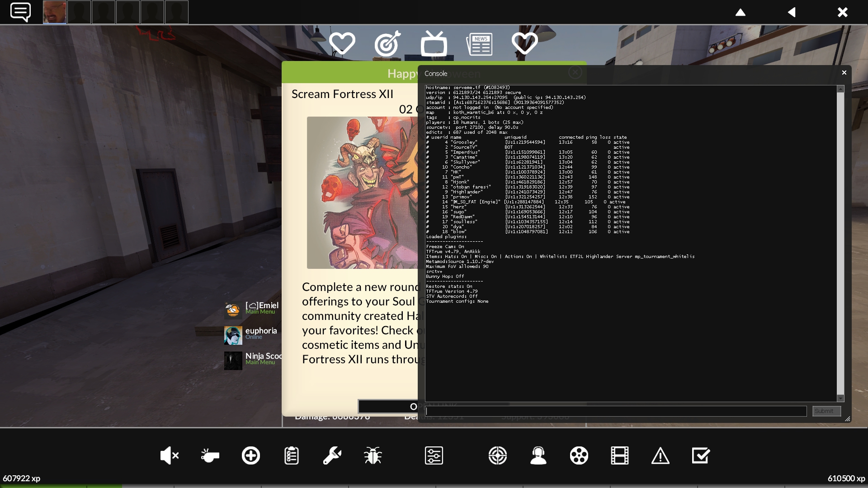Click the Console title bar label
Screen dimensions: 868x488
coord(436,73)
